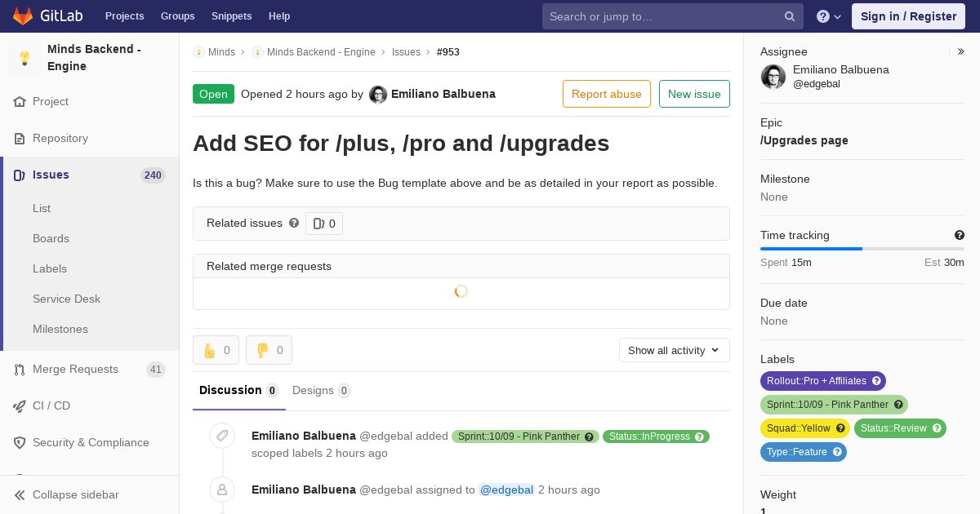
Task: Click the Collapse sidebar double-chevron icon
Action: tap(20, 495)
